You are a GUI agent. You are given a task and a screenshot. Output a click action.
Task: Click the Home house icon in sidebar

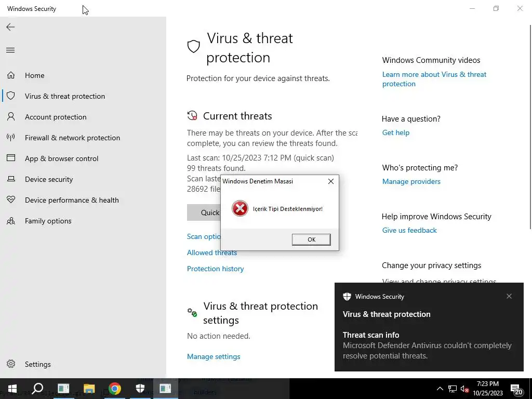point(11,75)
